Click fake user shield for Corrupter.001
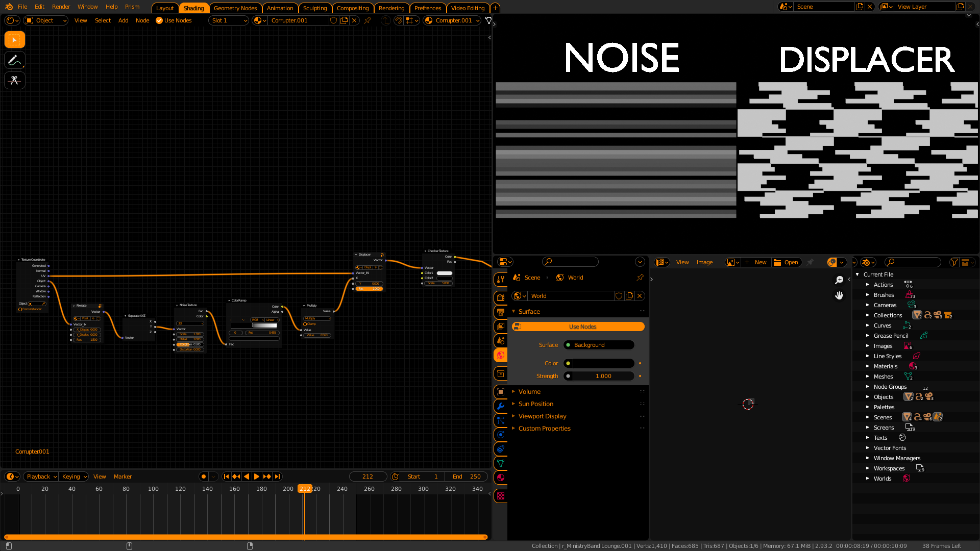The width and height of the screenshot is (980, 551). (x=334, y=20)
